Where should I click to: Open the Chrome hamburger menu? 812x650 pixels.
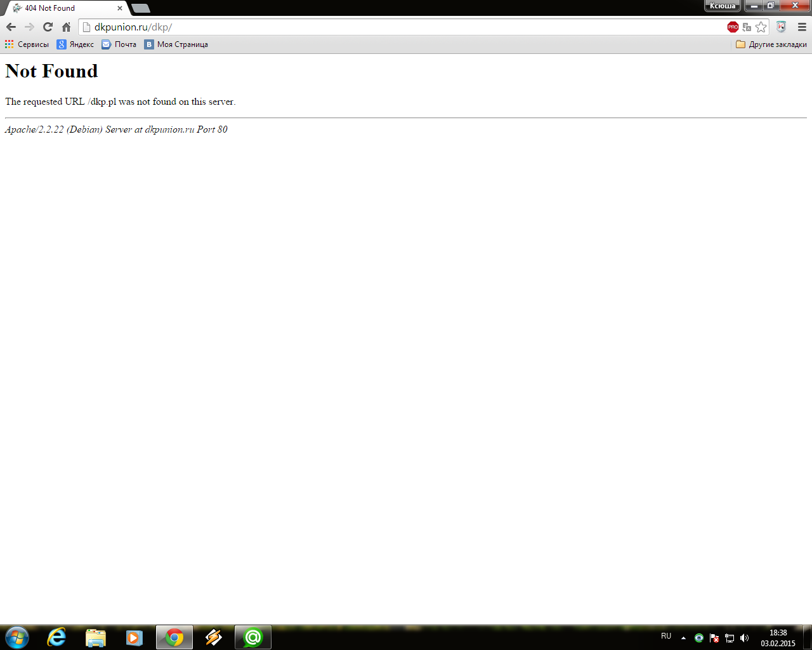[x=802, y=27]
